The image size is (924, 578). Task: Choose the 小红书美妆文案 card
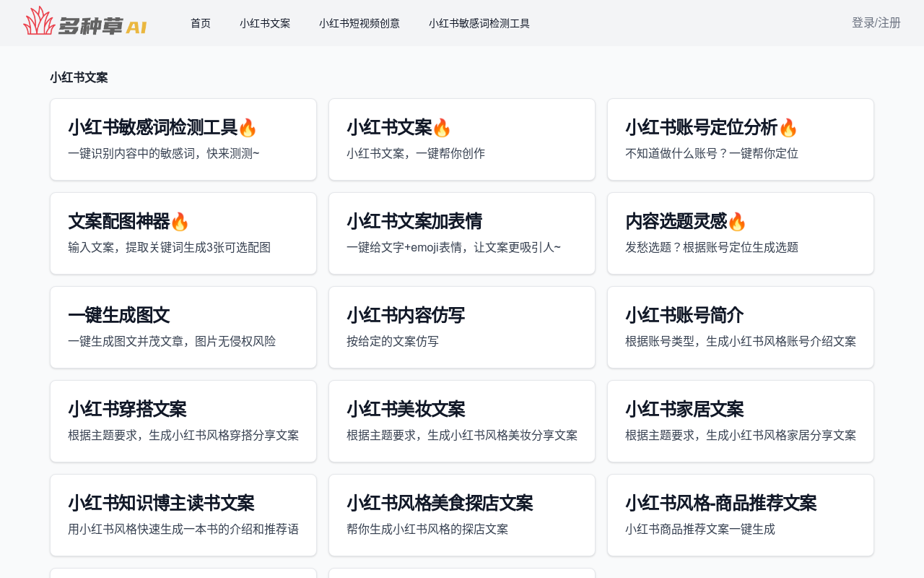pyautogui.click(x=462, y=421)
